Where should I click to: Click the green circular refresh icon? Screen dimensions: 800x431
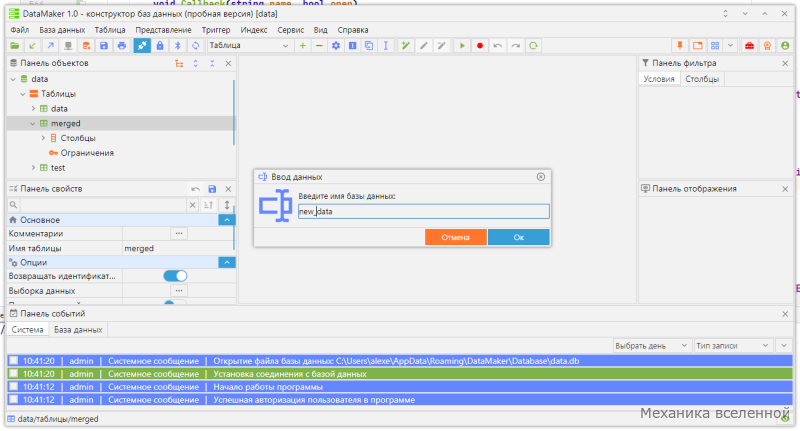click(x=533, y=46)
